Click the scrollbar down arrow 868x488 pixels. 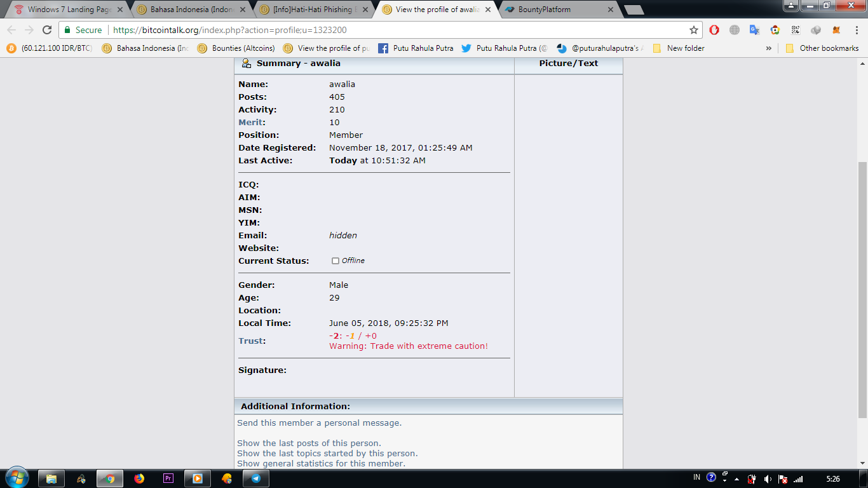click(x=862, y=463)
